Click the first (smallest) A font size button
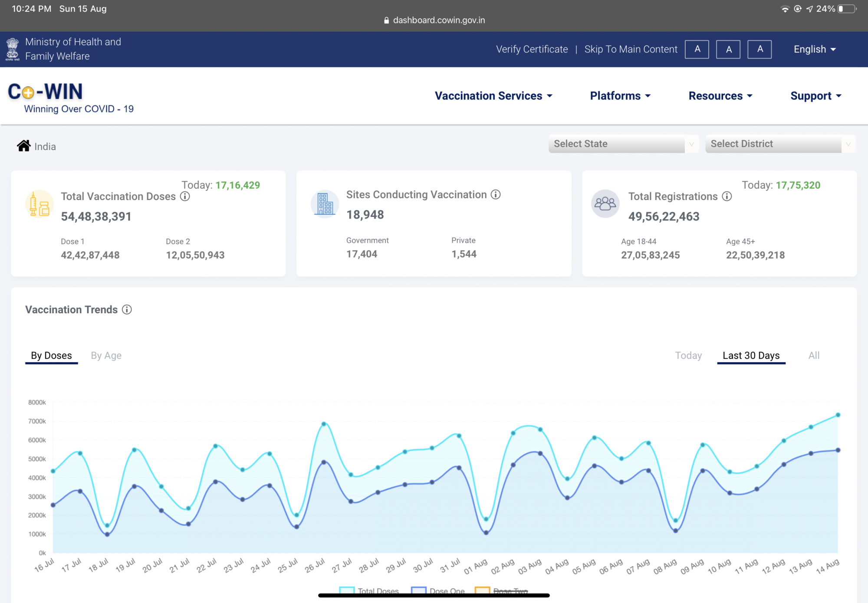Viewport: 868px width, 603px height. point(697,49)
